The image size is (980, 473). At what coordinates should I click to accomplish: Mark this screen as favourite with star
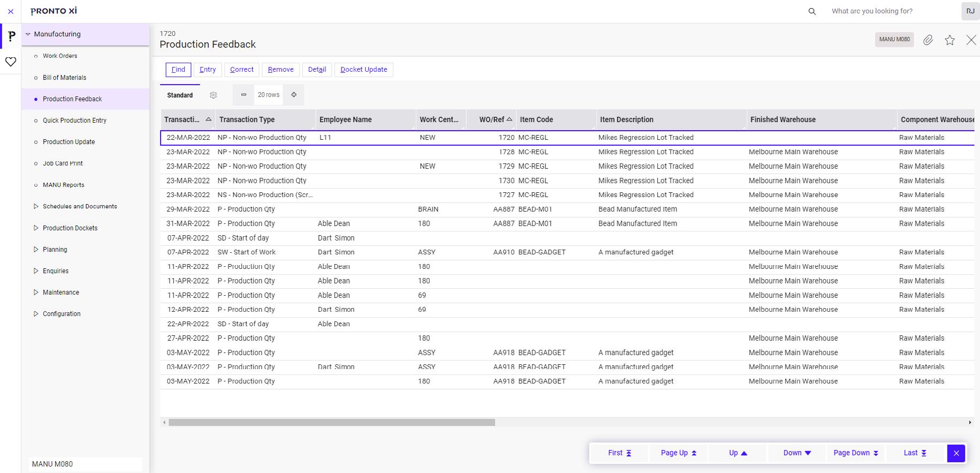(949, 40)
